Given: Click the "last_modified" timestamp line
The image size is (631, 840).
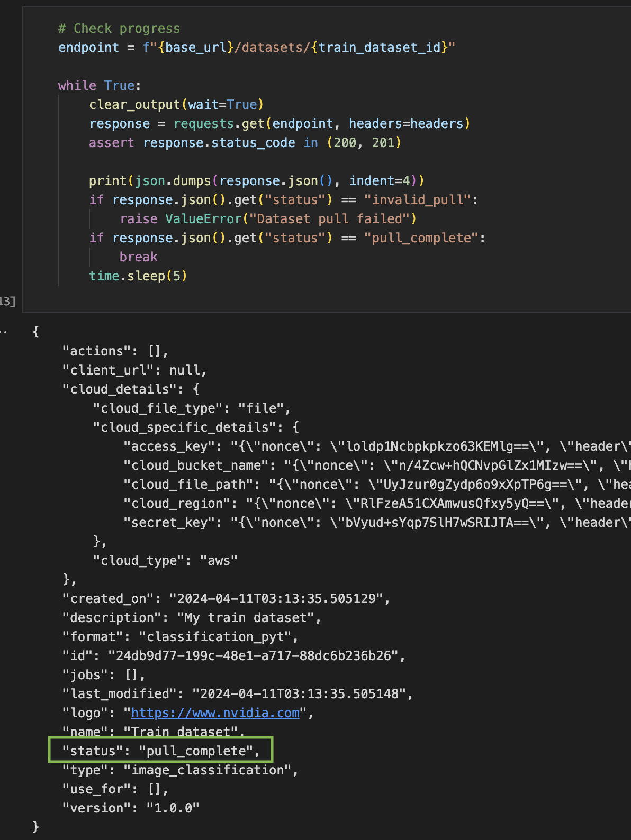Looking at the screenshot, I should click(x=238, y=693).
